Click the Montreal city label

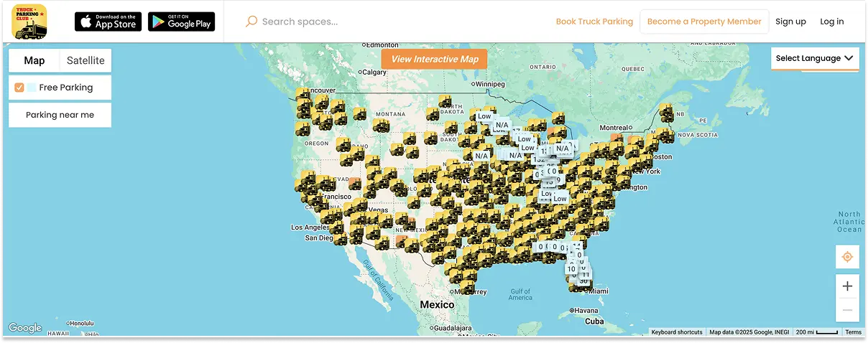(x=614, y=128)
